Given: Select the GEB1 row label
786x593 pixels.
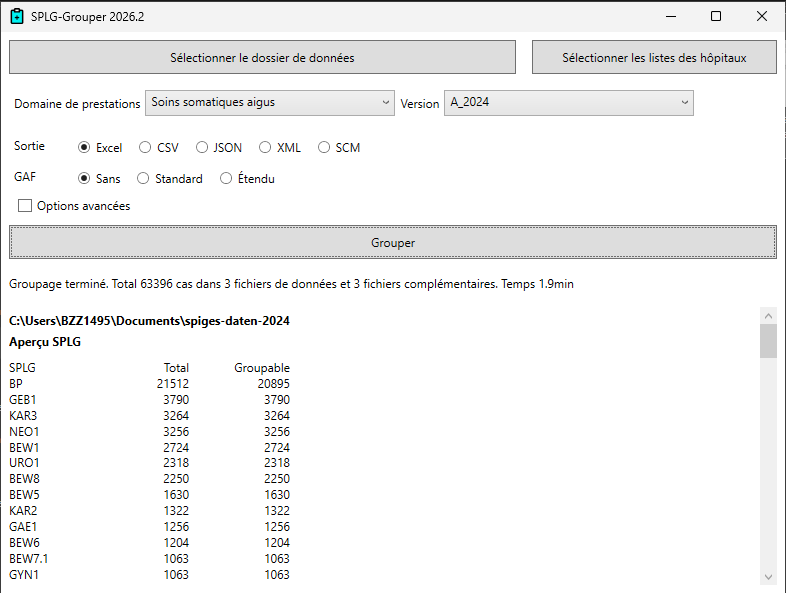Looking at the screenshot, I should 23,400.
